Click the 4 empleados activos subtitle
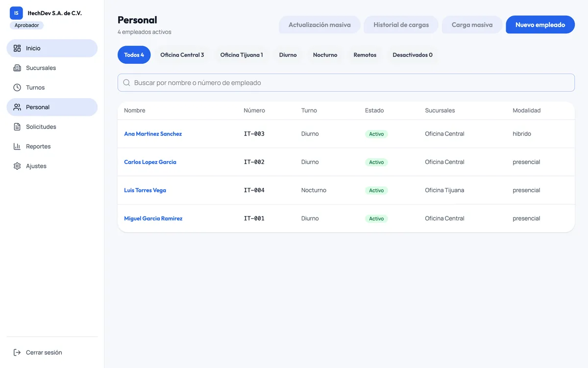 tap(145, 32)
